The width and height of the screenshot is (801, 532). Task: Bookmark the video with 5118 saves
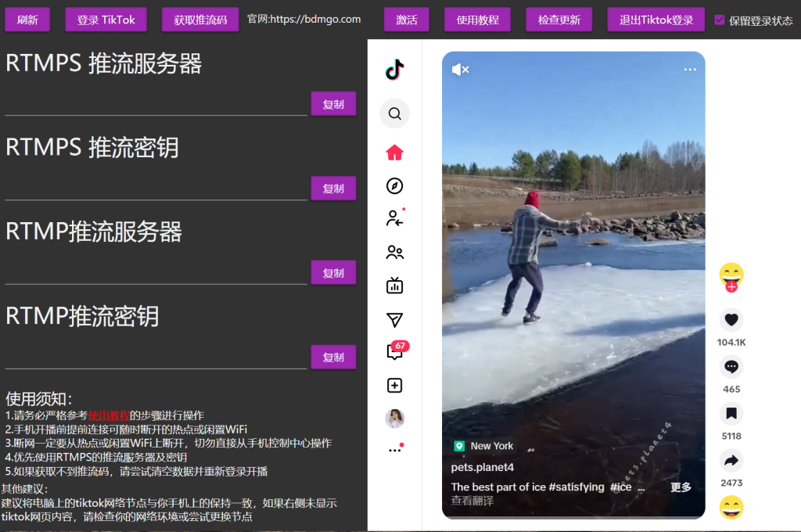(x=731, y=413)
